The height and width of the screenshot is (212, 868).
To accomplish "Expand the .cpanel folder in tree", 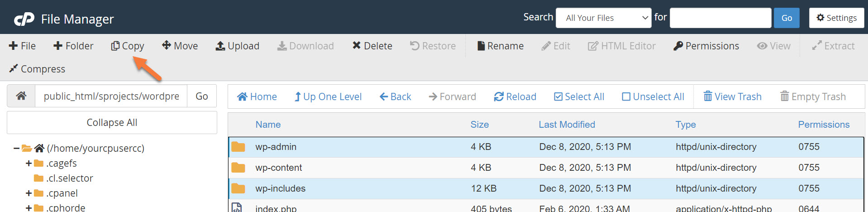I will 29,193.
